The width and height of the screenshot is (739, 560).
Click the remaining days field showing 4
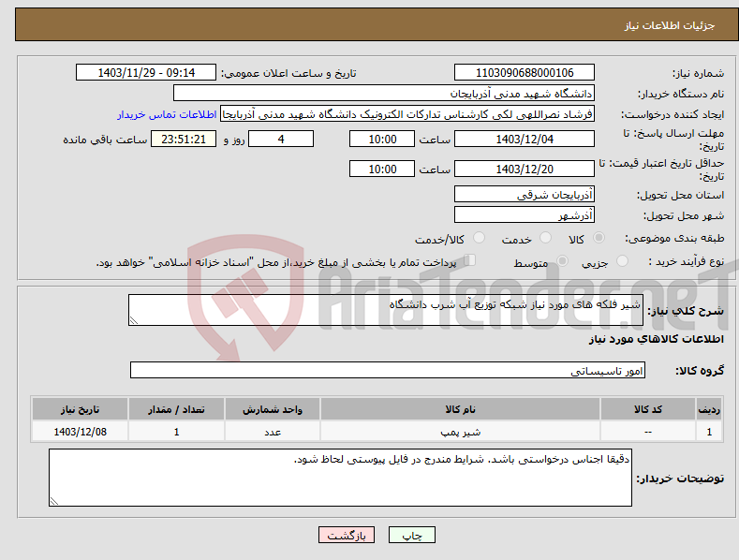coord(281,139)
